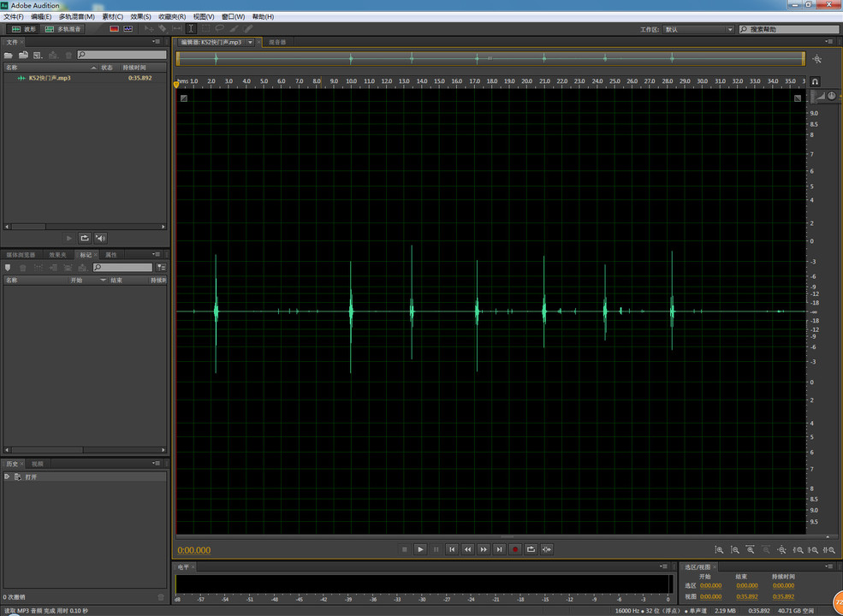
Task: Zoom in time on the waveform
Action: point(750,549)
